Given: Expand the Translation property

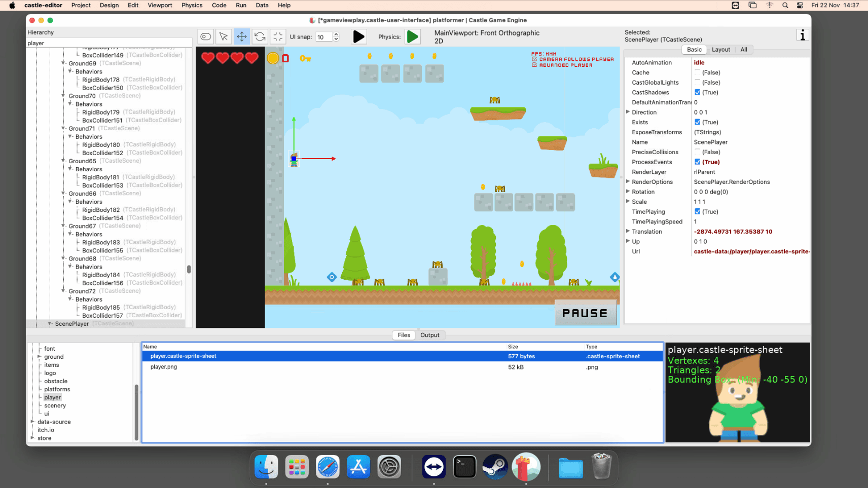Looking at the screenshot, I should 628,231.
